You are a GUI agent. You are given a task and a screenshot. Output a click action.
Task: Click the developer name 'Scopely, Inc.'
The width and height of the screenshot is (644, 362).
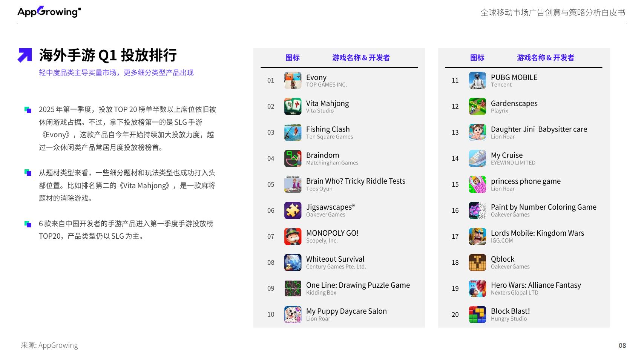[322, 241]
